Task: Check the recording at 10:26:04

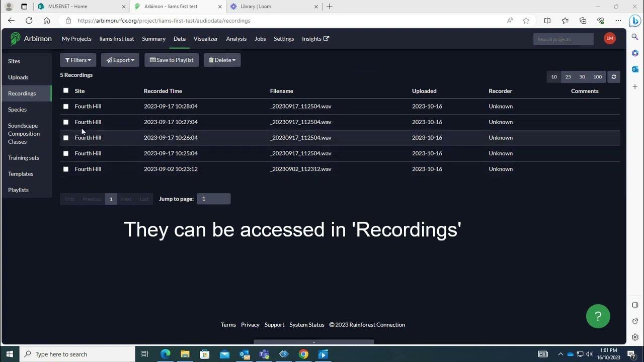Action: 66,138
